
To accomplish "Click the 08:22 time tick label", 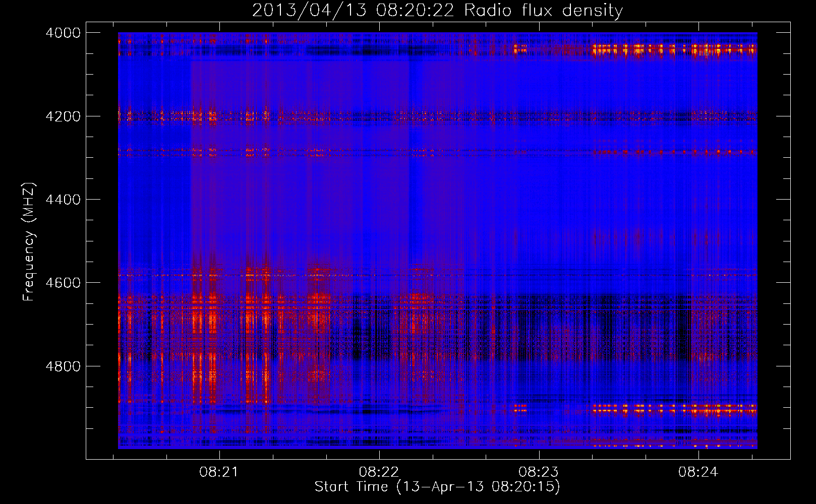I will pos(379,472).
